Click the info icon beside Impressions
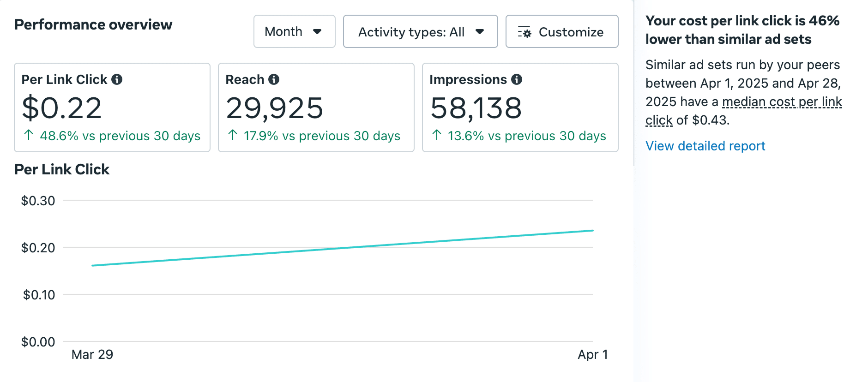This screenshot has width=868, height=382. (x=517, y=79)
